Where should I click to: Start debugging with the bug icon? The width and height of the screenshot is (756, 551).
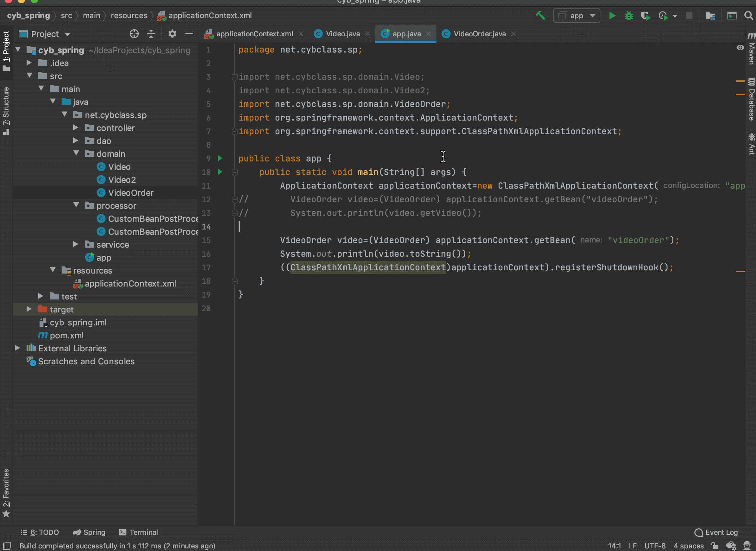tap(629, 16)
